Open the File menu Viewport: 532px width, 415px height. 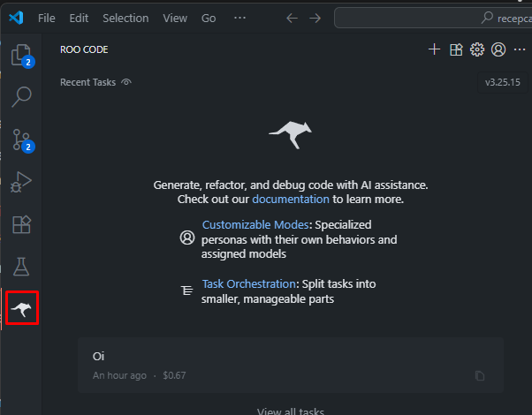(47, 18)
